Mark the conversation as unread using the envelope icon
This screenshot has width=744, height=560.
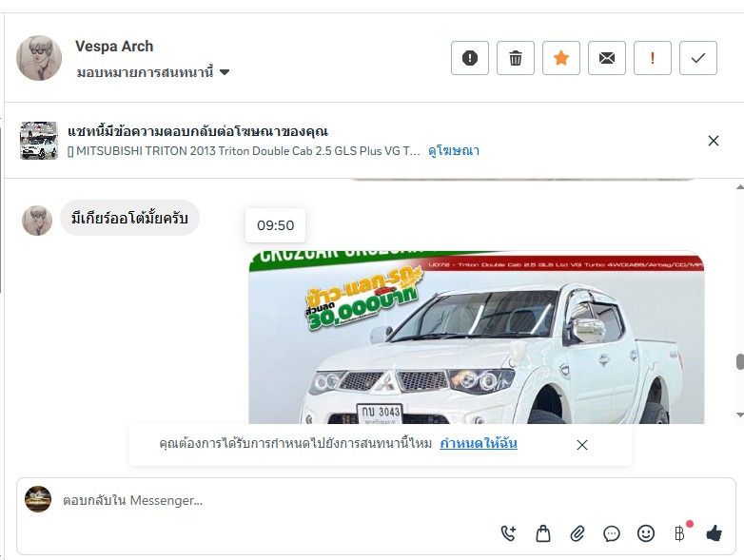coord(607,58)
